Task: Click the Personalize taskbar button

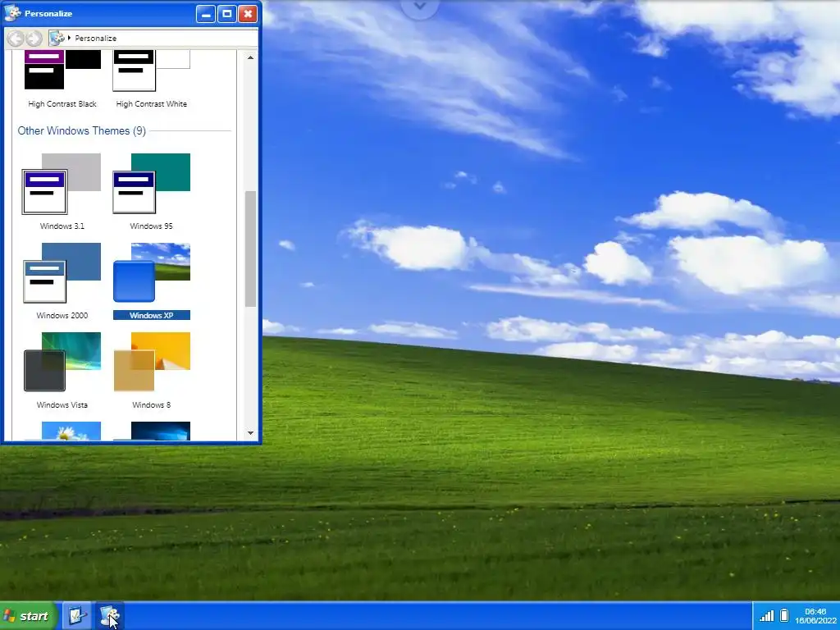Action: pos(110,616)
